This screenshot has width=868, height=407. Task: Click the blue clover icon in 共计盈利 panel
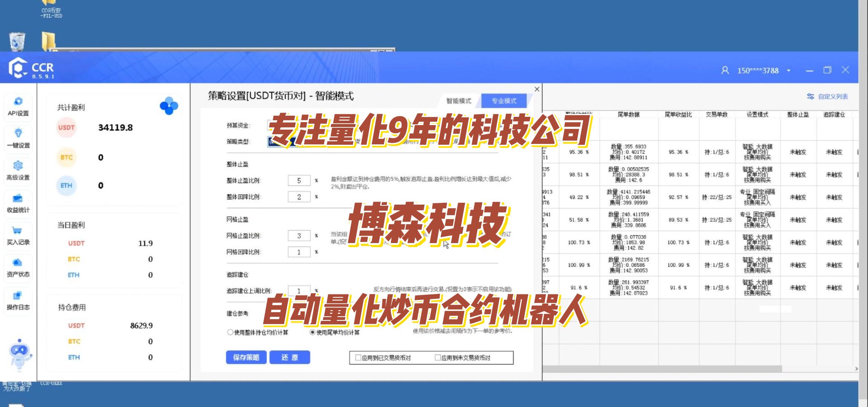pos(169,106)
